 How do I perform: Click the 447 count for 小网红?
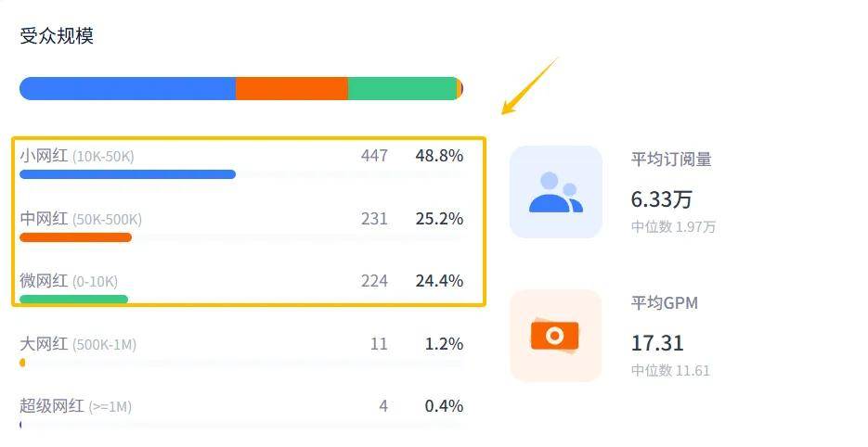point(374,156)
